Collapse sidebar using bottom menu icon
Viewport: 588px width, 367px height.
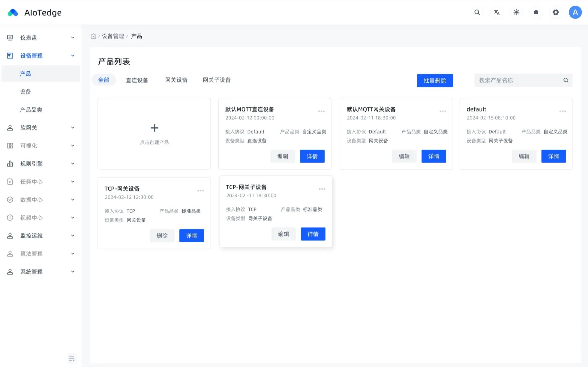coord(71,358)
